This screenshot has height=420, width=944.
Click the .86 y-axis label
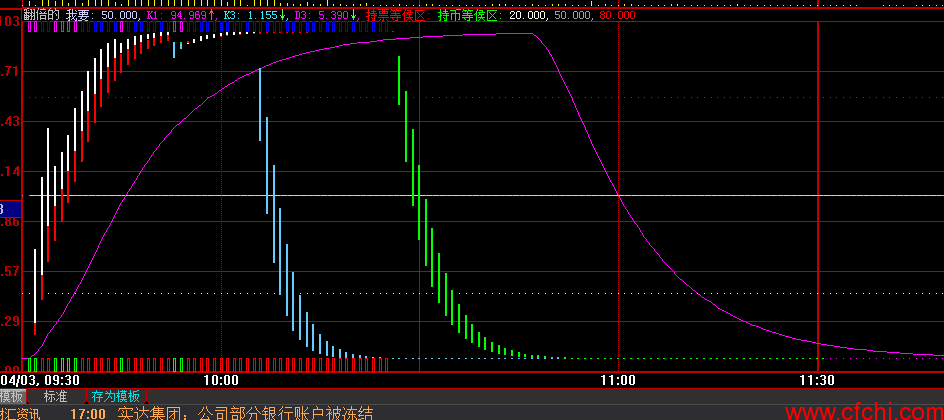(x=10, y=221)
